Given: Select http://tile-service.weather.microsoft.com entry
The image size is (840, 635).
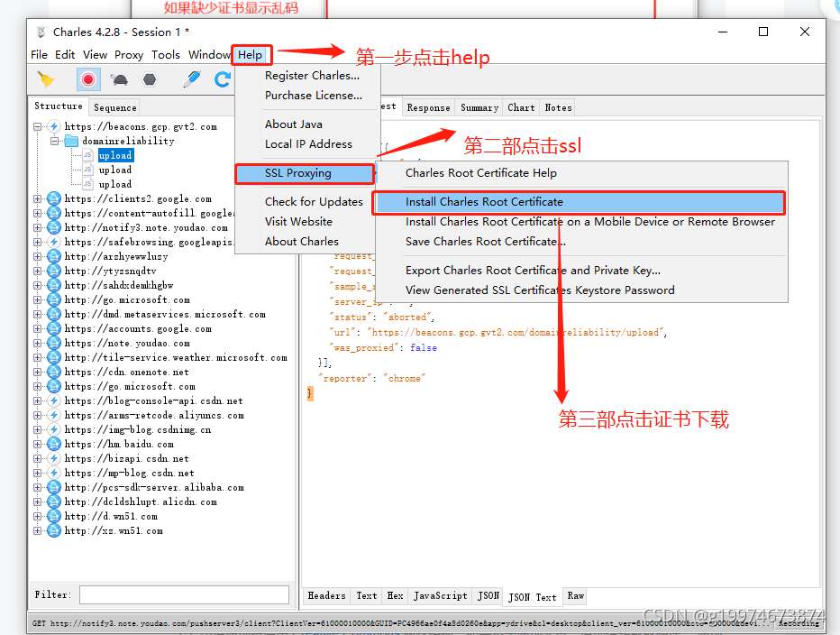Looking at the screenshot, I should 176,358.
